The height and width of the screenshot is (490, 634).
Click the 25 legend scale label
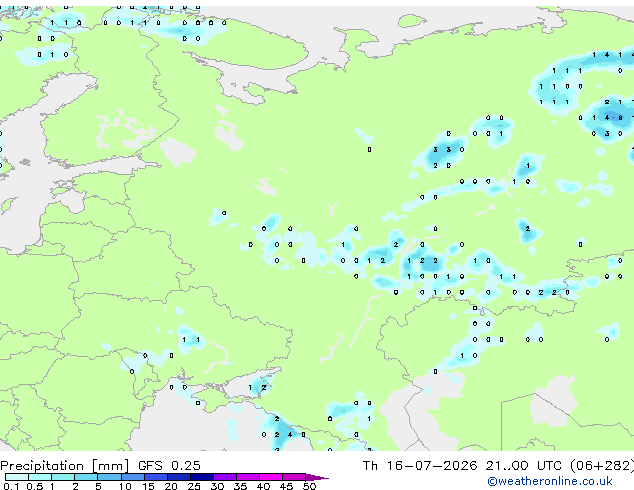pyautogui.click(x=194, y=486)
